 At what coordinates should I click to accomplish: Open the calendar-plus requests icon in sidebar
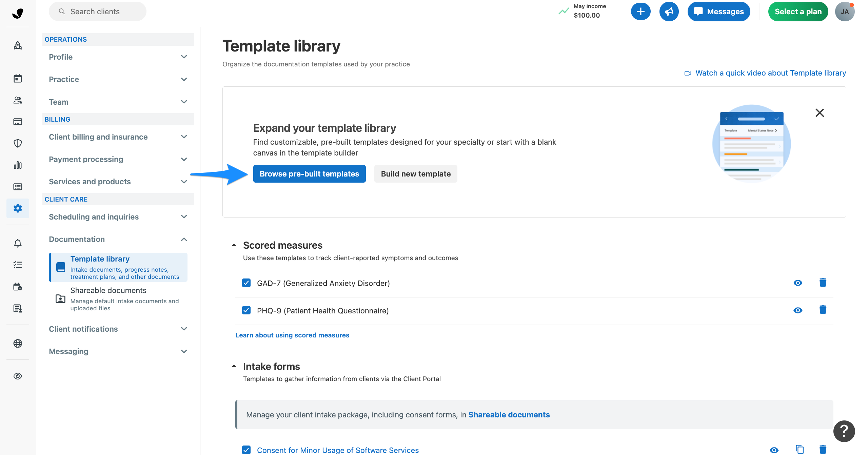coord(18,287)
